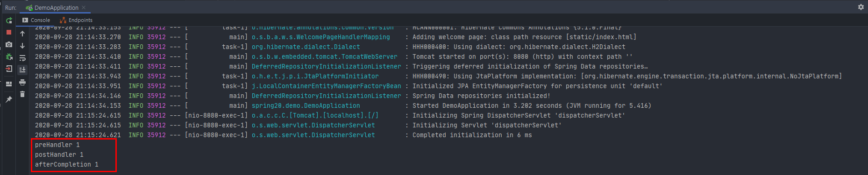
Task: Click the j.LocalContainerEntityManagerFactoryBean logger name
Action: [327, 86]
